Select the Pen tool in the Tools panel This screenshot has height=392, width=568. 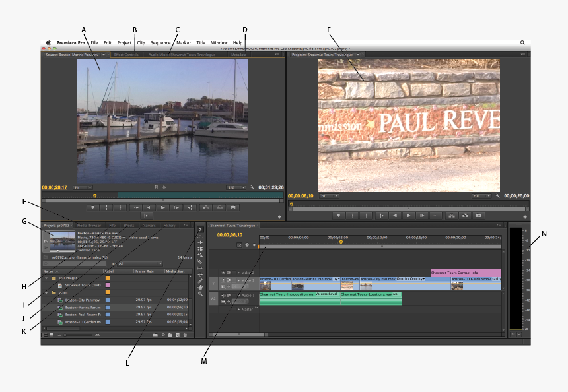200,280
